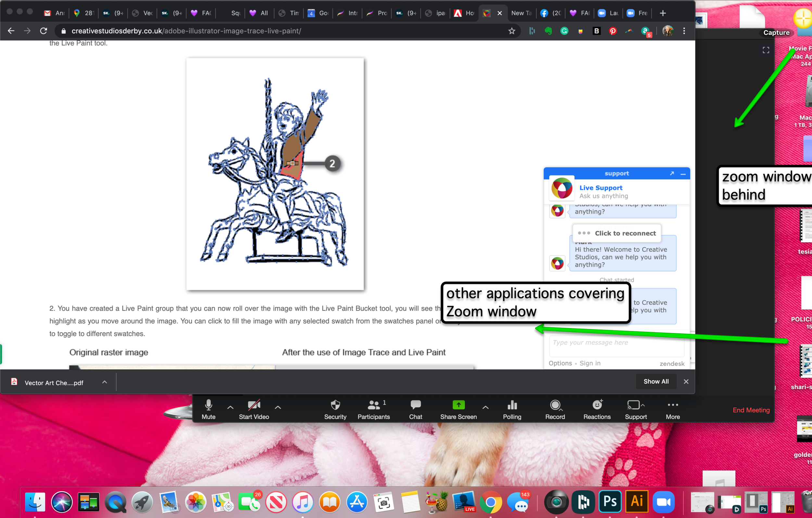Start recording with the Record icon
Screen dimensions: 812x518
(555, 405)
